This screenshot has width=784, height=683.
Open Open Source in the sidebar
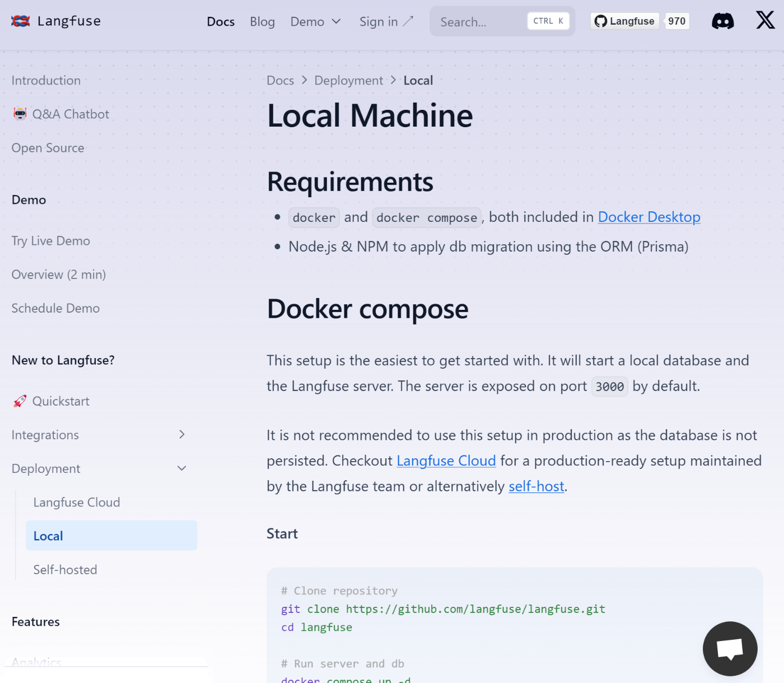click(x=48, y=148)
